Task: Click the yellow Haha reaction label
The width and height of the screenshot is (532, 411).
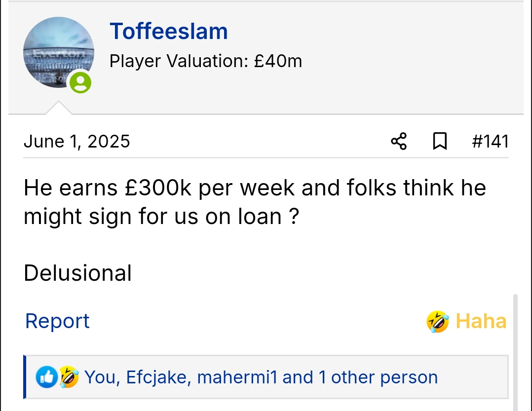Action: click(481, 321)
